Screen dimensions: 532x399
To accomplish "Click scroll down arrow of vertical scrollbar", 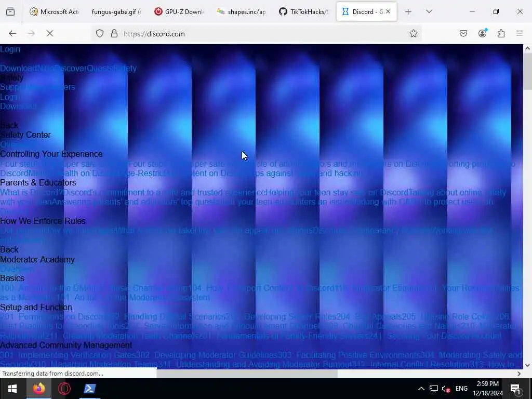I will pyautogui.click(x=528, y=365).
